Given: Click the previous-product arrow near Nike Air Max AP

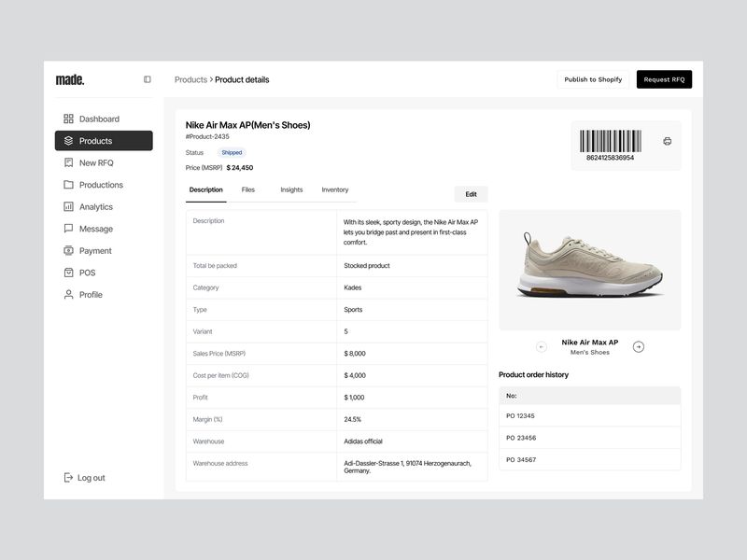Looking at the screenshot, I should pyautogui.click(x=540, y=346).
